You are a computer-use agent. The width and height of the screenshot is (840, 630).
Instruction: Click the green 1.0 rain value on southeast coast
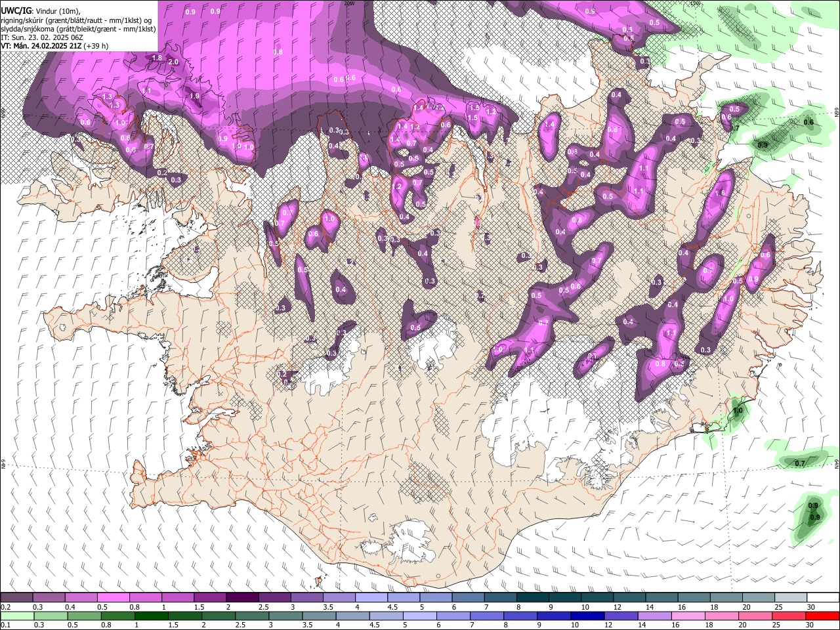coord(738,411)
